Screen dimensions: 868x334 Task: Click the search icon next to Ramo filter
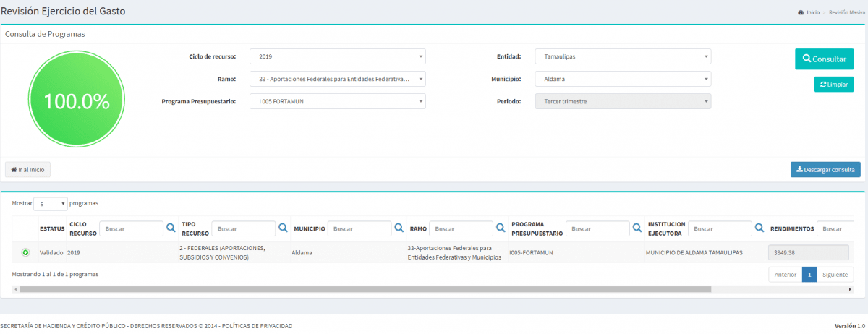(x=500, y=228)
